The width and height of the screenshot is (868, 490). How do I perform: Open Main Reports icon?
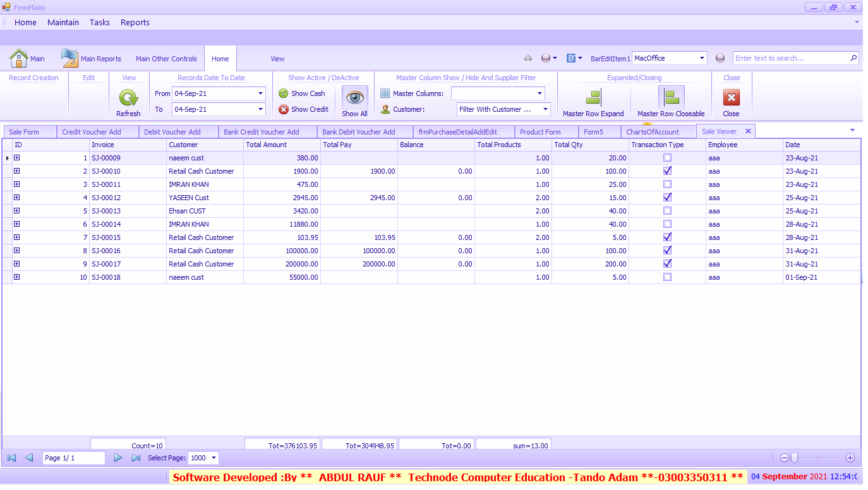(x=69, y=58)
